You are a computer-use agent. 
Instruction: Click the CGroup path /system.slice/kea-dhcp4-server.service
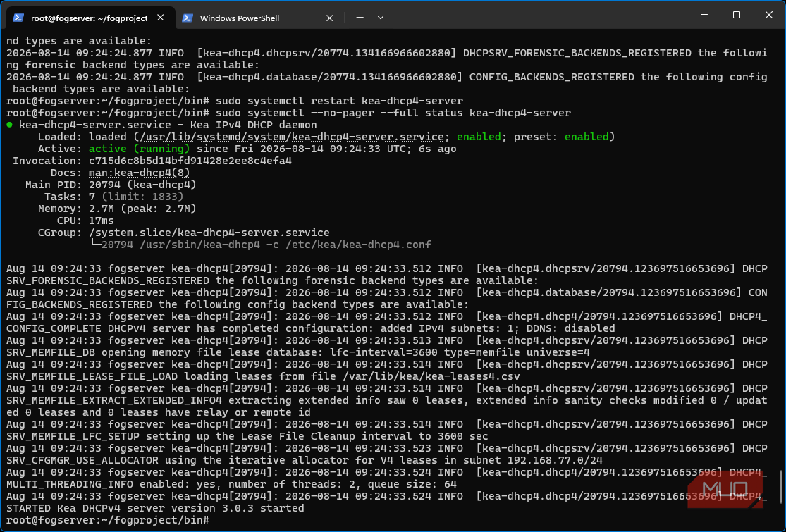pyautogui.click(x=209, y=233)
